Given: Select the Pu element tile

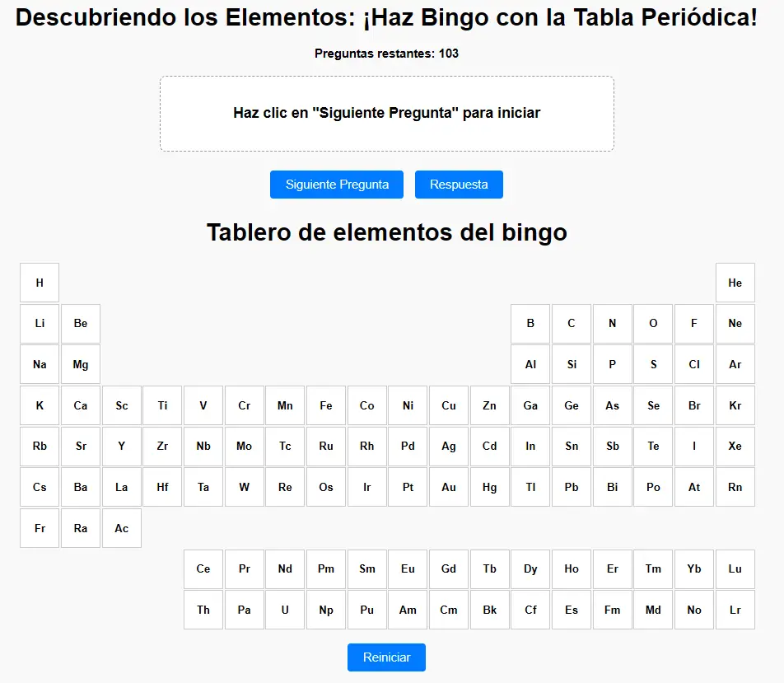Looking at the screenshot, I should click(x=367, y=610).
